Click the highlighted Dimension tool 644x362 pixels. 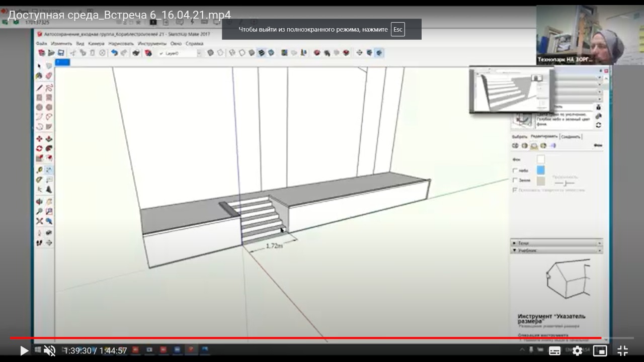(x=49, y=170)
